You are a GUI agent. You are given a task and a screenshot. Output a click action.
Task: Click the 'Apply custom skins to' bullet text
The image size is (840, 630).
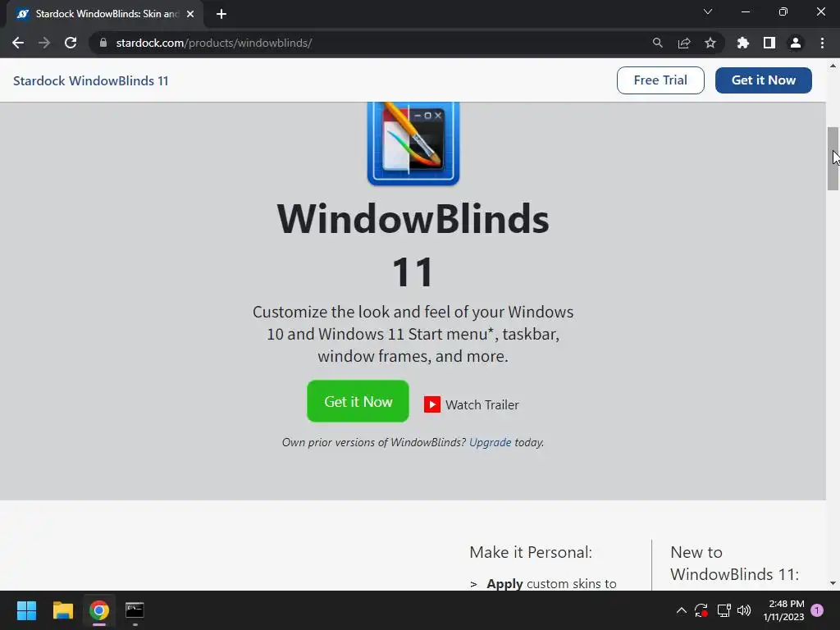[551, 583]
